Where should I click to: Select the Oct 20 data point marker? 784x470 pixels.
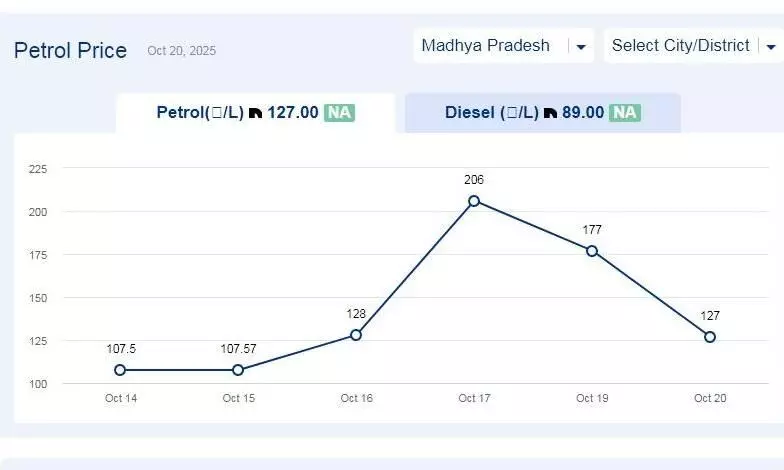[710, 337]
